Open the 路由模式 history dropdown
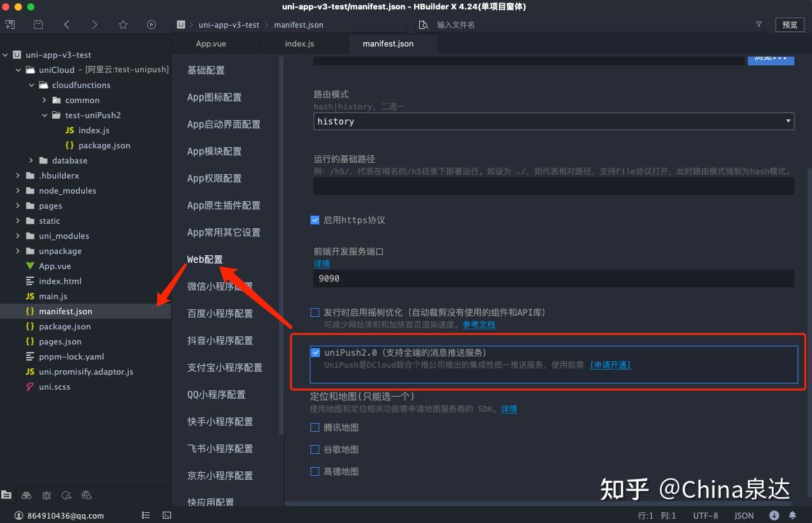Screen dimensions: 812x523 (787, 121)
